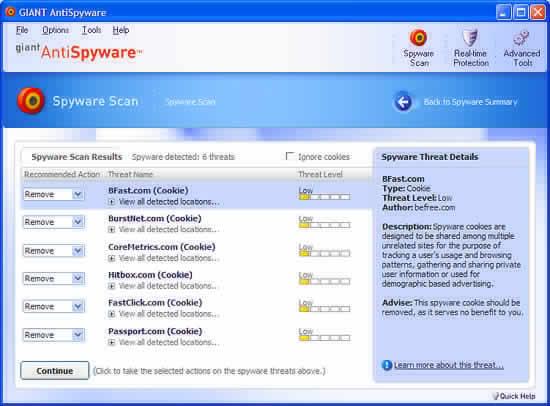Image resolution: width=550 pixels, height=406 pixels.
Task: Open the Spyware Scan toolbar icon
Action: (418, 38)
